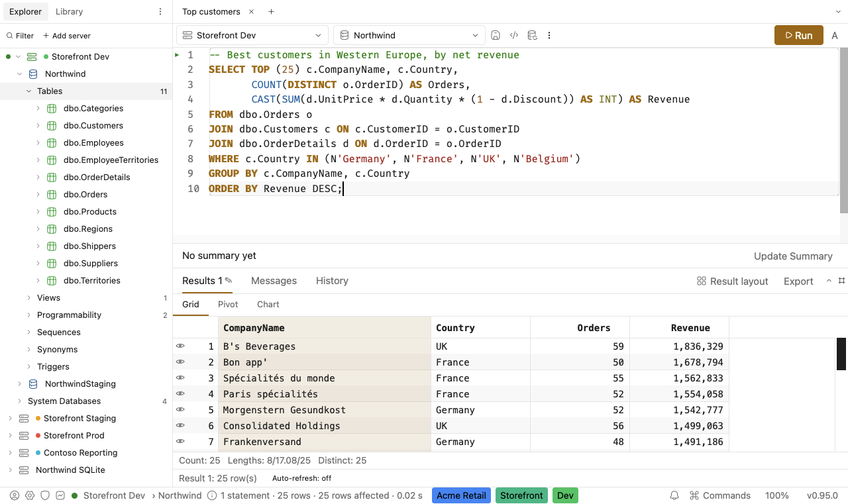Image resolution: width=848 pixels, height=504 pixels.
Task: Click the server icon for Storefront Prod
Action: [x=24, y=436]
